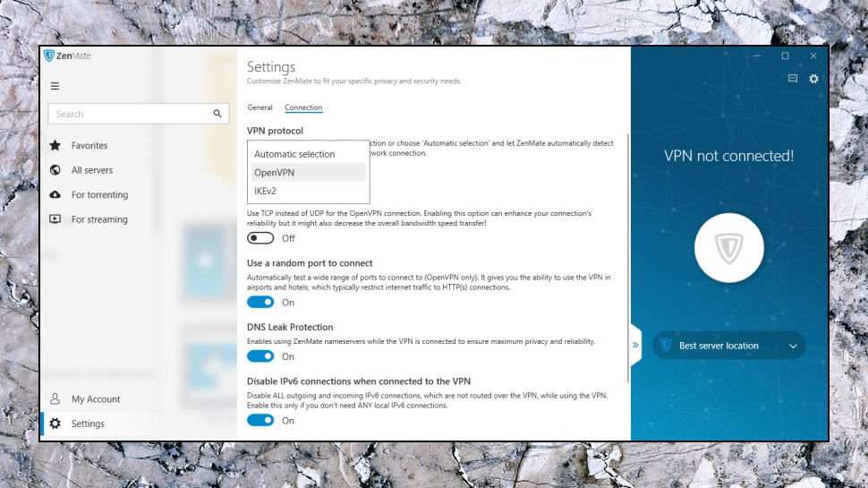Screen dimensions: 868x488
Task: Open For torrenting in the sidebar
Action: coord(99,194)
